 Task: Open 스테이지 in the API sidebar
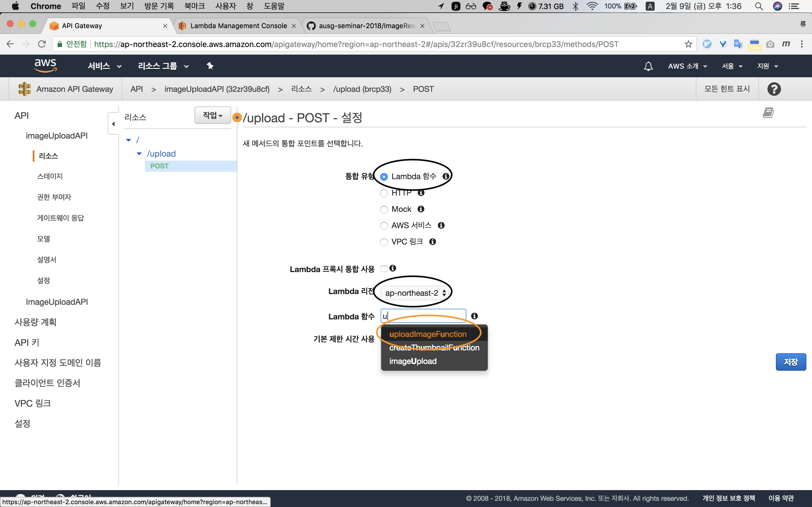point(50,176)
